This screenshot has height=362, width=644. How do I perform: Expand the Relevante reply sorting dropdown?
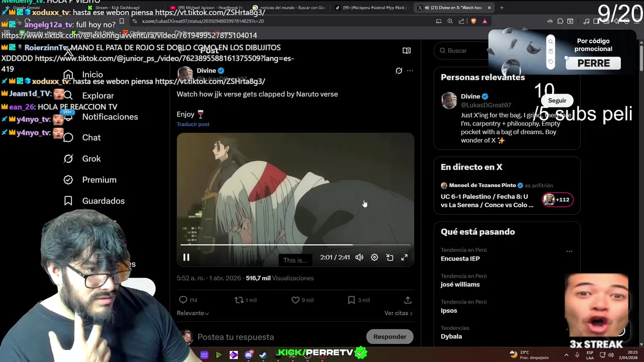pos(193,313)
